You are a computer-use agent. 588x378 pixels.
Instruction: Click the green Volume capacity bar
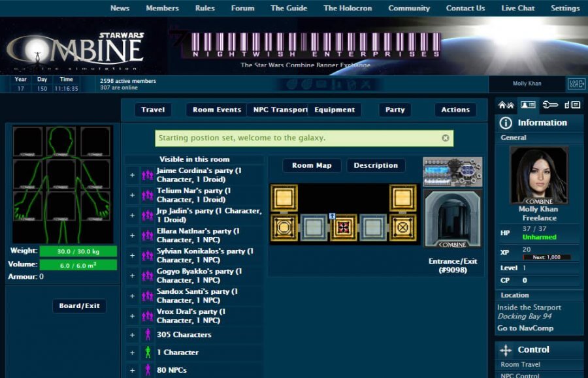[78, 265]
